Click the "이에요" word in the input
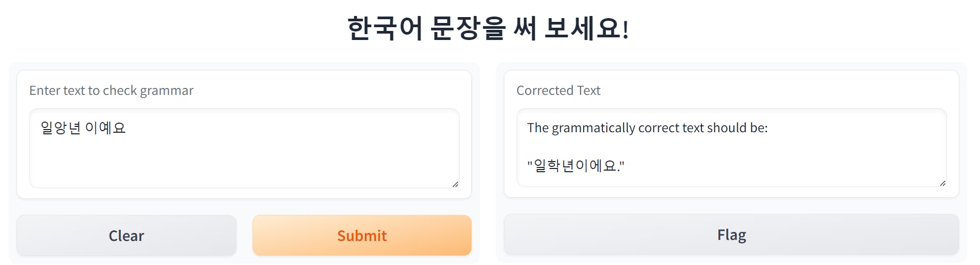Image resolution: width=980 pixels, height=265 pixels. click(105, 128)
